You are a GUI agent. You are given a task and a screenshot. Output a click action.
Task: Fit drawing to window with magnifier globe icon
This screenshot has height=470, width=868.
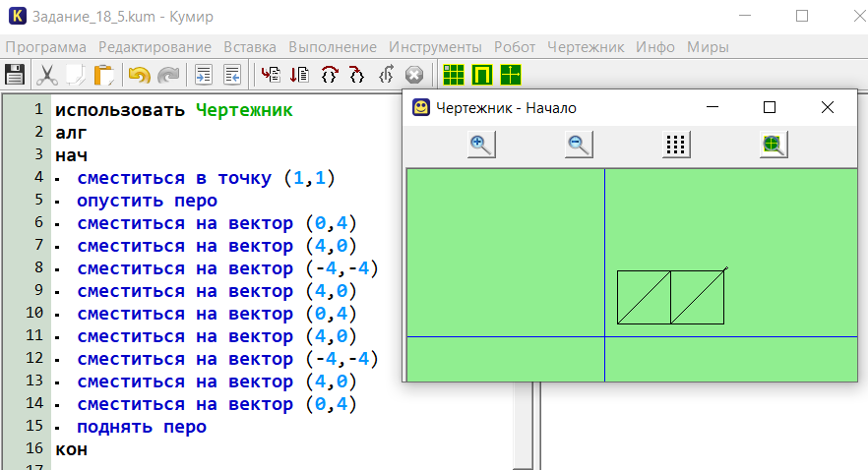click(x=774, y=145)
